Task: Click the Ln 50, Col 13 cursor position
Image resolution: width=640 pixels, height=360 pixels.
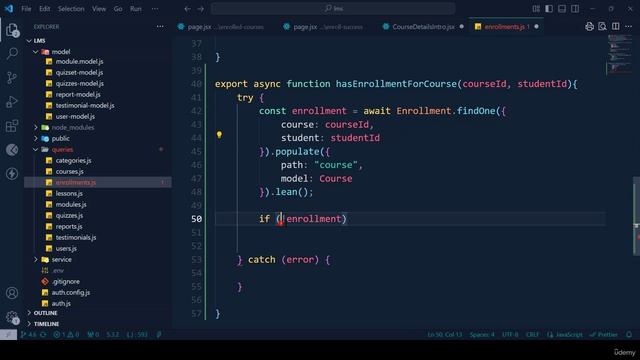Action: [444, 335]
